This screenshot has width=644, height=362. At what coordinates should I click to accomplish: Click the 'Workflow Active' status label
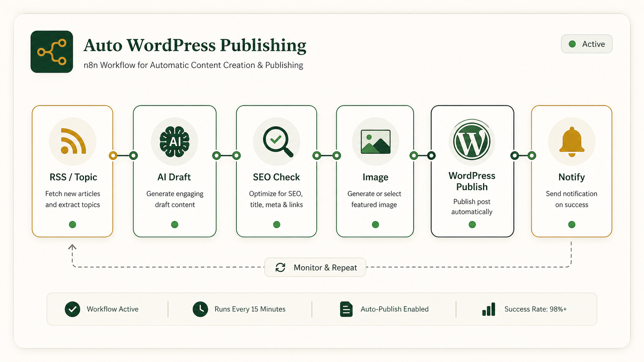pos(112,309)
